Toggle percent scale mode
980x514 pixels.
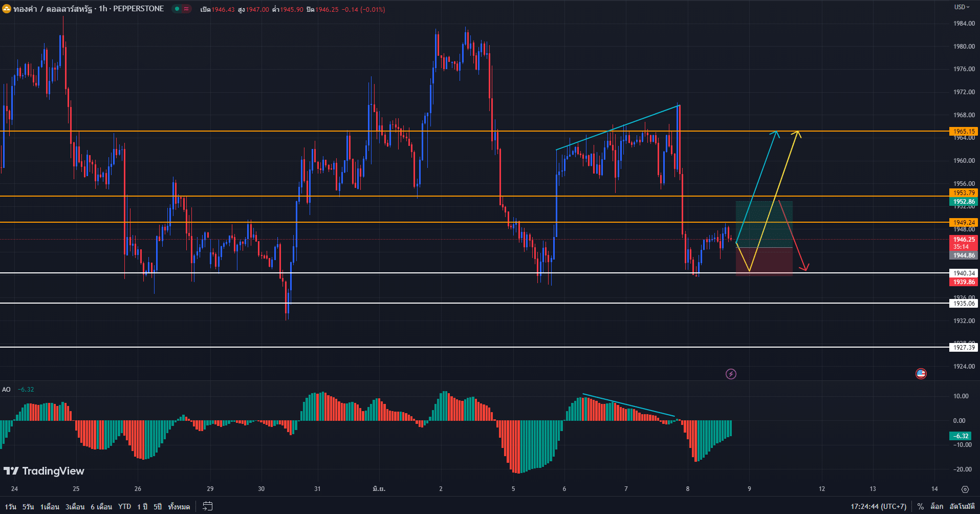[920, 506]
